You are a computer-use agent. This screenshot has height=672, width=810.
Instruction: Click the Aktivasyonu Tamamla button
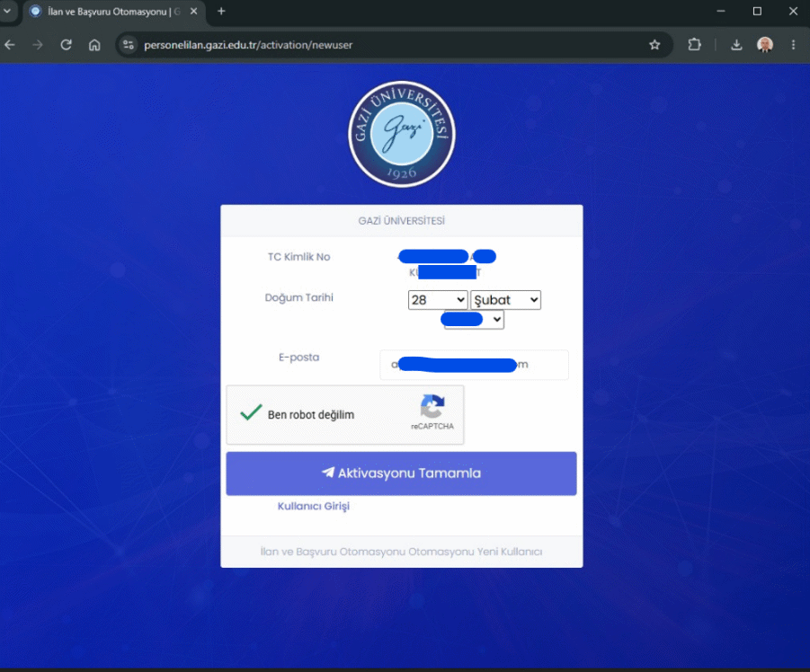pos(401,473)
